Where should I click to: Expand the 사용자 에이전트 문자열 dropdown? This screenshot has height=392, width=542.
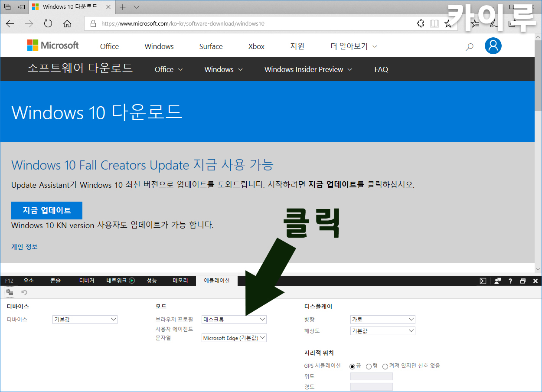pos(234,338)
